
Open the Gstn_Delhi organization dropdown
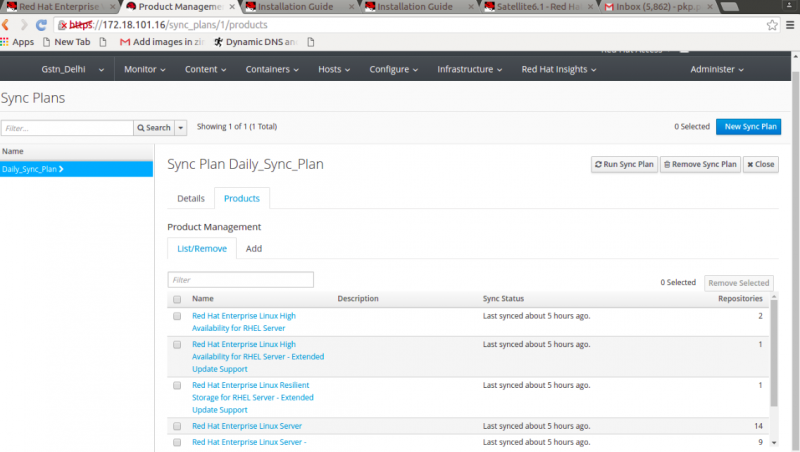coord(72,69)
